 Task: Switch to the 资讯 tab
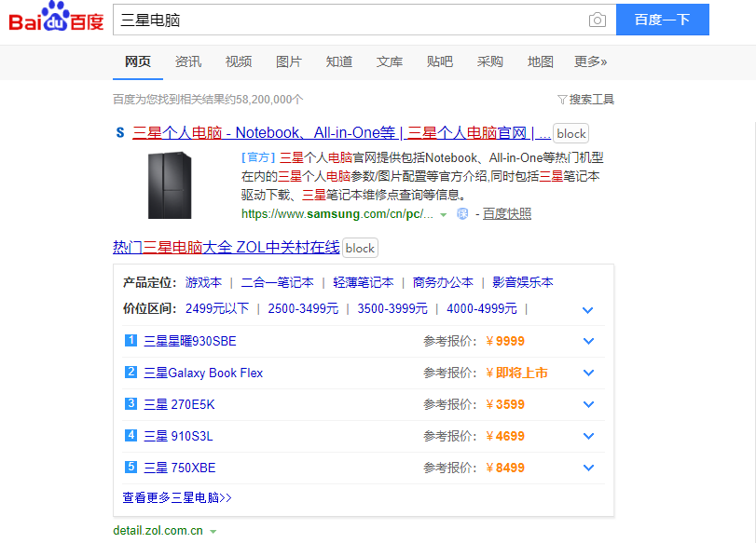188,61
